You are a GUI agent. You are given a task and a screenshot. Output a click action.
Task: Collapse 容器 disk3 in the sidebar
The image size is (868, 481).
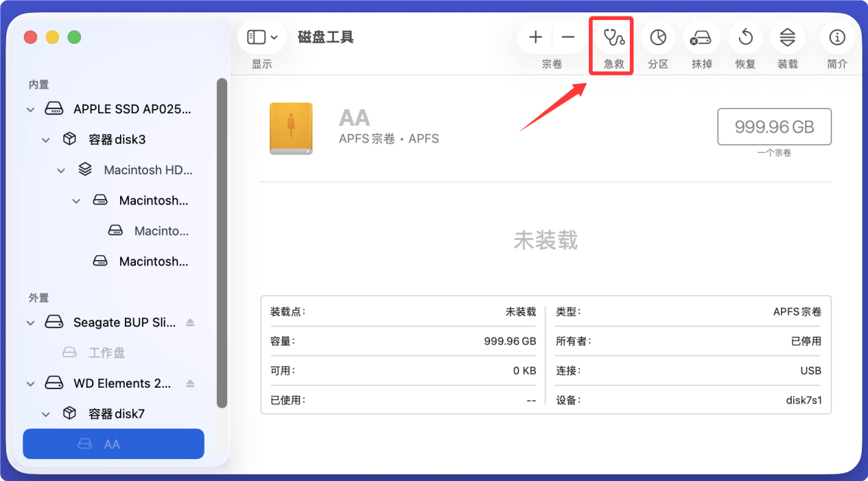[x=45, y=139]
